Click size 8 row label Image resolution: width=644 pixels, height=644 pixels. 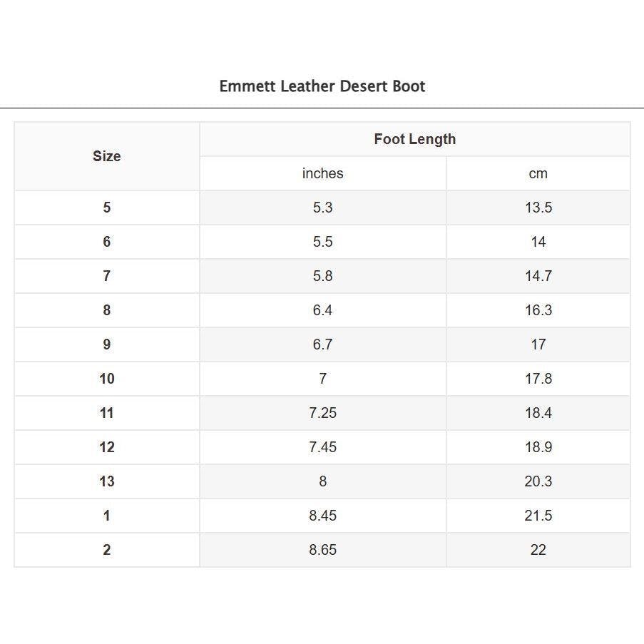[107, 310]
